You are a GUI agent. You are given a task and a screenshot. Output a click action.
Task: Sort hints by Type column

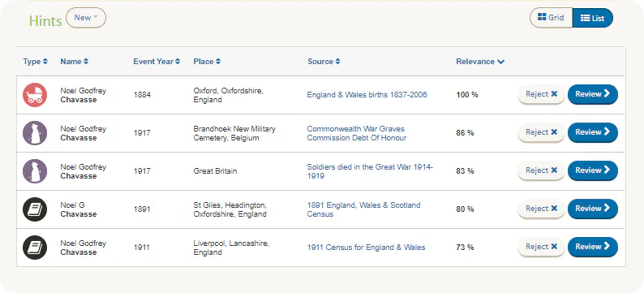36,62
